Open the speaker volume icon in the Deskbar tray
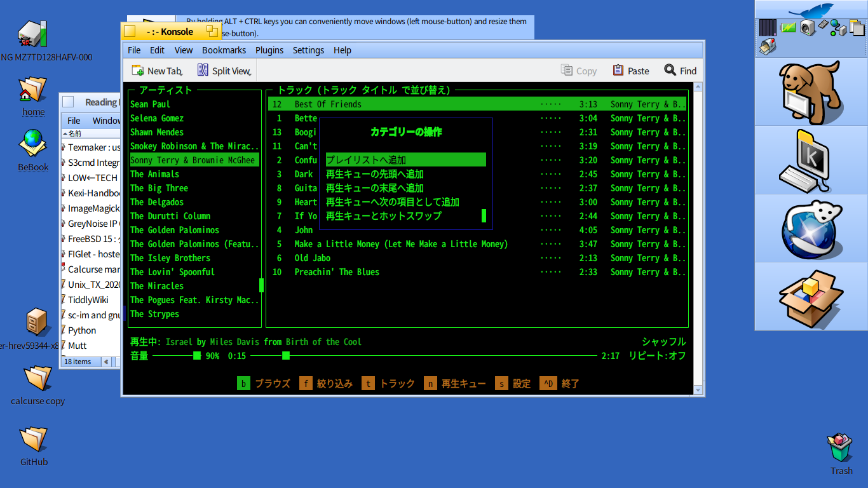 807,27
